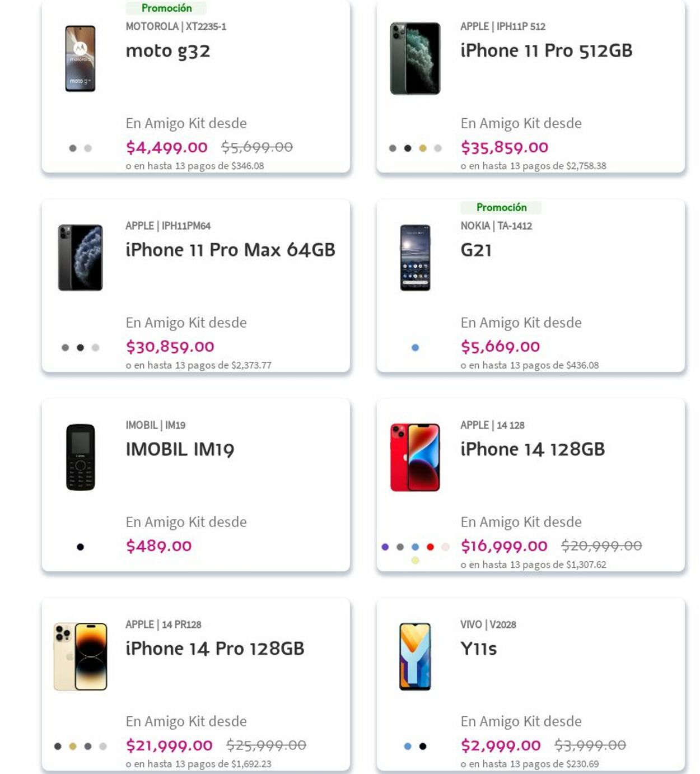Select black color for vivo Y11s
The image size is (700, 774).
point(423,746)
